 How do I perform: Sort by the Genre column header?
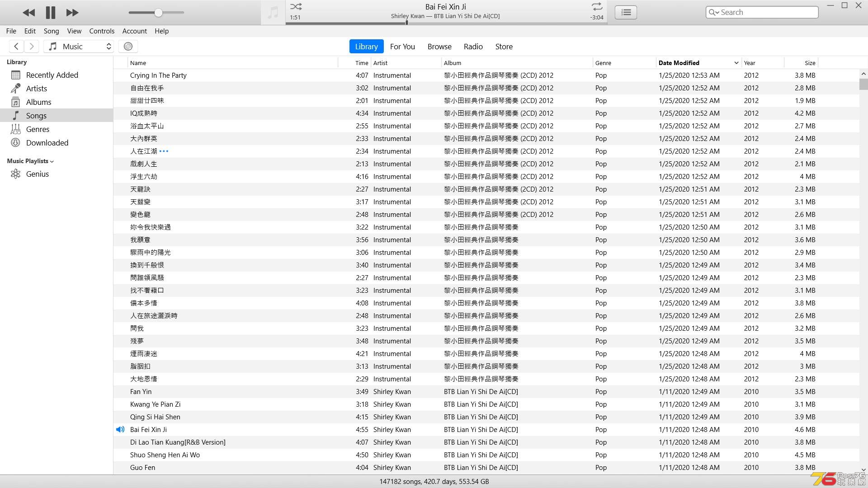(624, 63)
